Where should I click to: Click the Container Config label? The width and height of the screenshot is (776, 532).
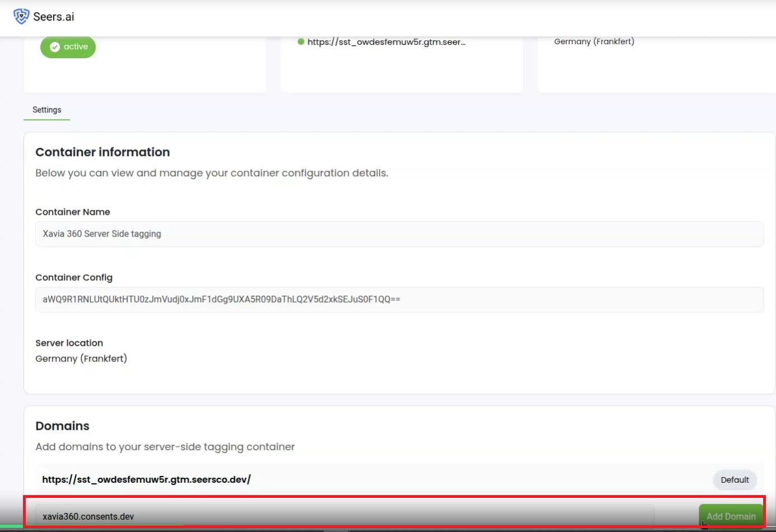(74, 277)
